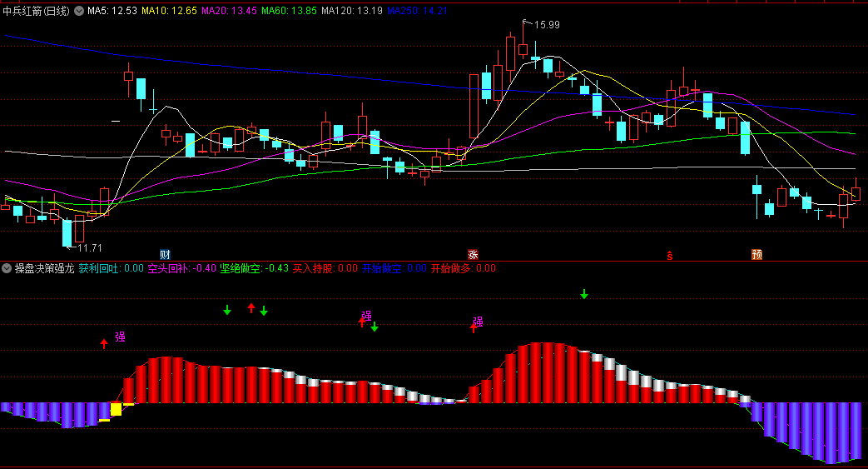Click the 财 financial event marker

pos(165,254)
